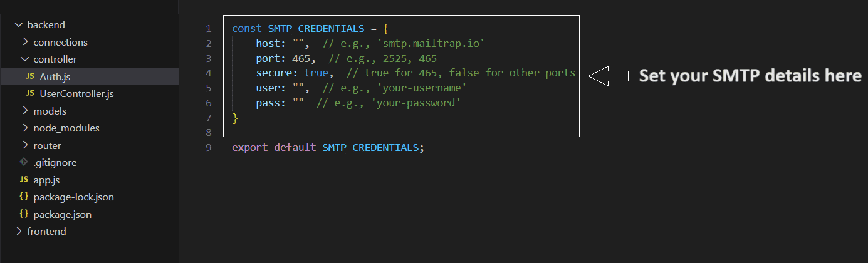Click the JS icon beside UserController.js
868x263 pixels.
tap(30, 94)
